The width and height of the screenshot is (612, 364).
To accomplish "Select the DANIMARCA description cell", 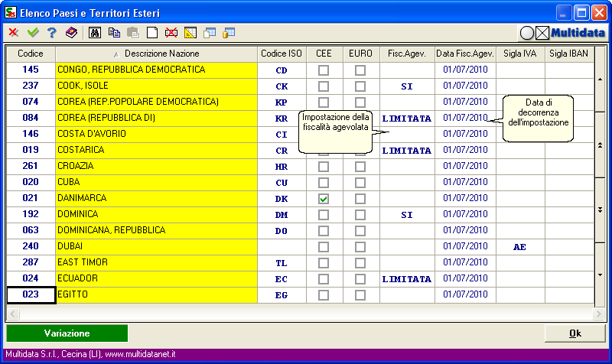I will click(x=157, y=198).
